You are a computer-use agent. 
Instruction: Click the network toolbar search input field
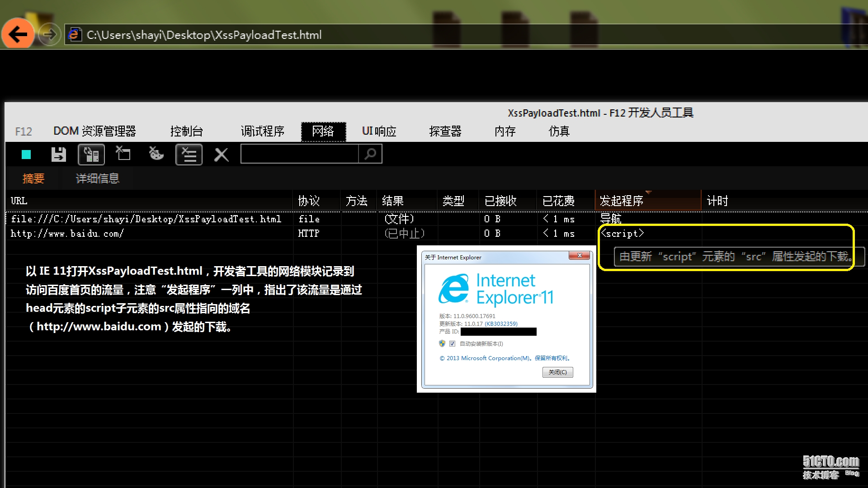299,154
